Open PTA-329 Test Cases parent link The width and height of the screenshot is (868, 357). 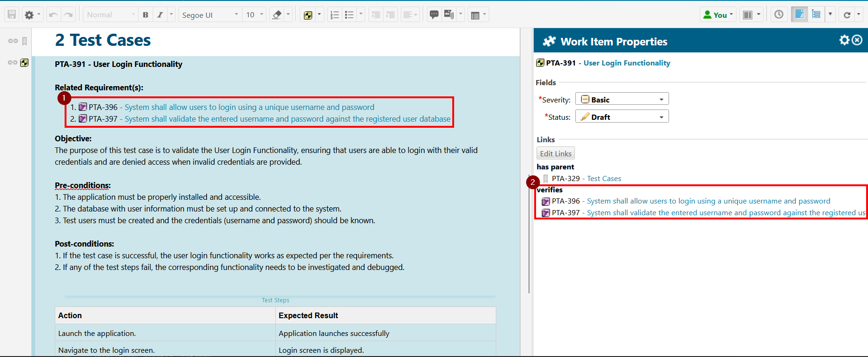click(x=603, y=178)
